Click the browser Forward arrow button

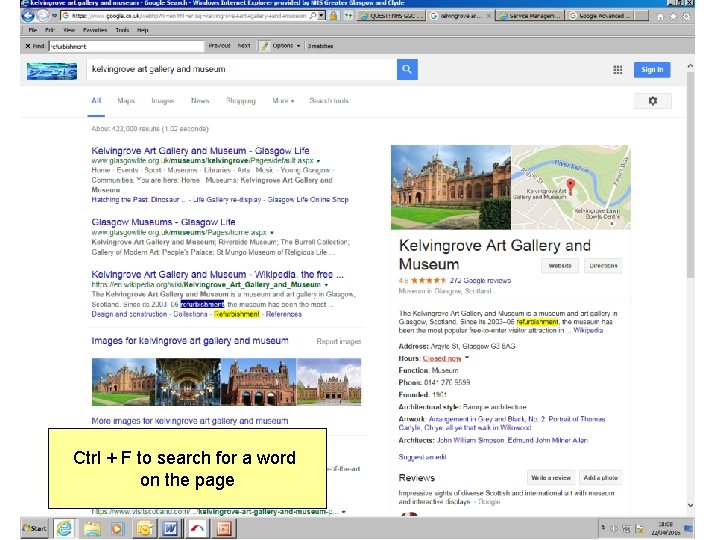(43, 16)
